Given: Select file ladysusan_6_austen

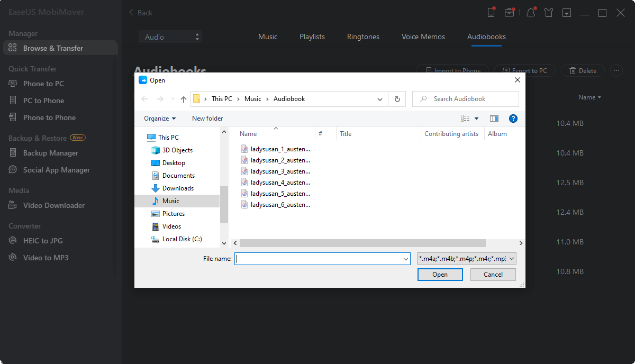Looking at the screenshot, I should coord(276,205).
